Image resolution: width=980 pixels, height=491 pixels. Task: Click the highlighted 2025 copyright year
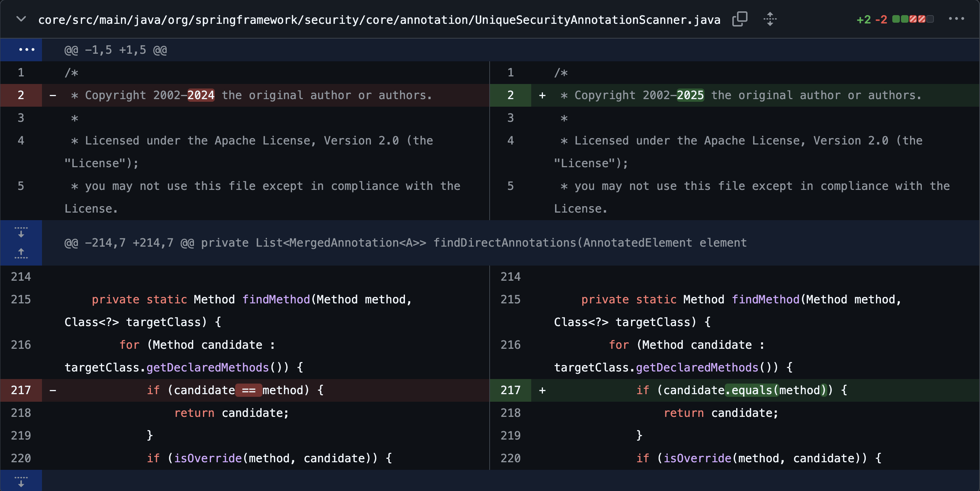point(690,95)
